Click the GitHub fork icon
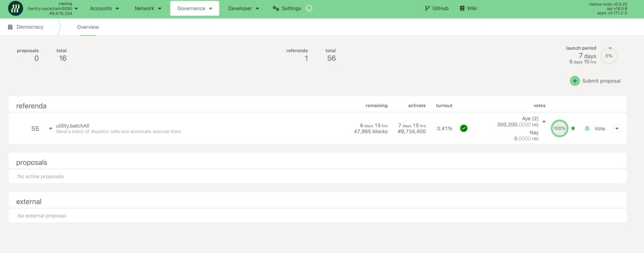Viewport: 644px width, 253px height. 428,9
